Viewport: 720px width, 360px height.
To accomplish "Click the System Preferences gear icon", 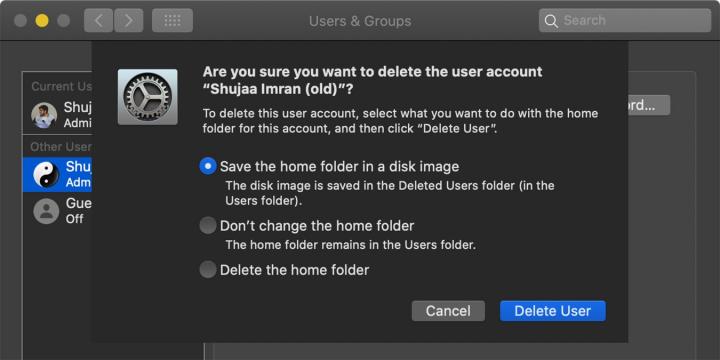I will click(x=147, y=97).
